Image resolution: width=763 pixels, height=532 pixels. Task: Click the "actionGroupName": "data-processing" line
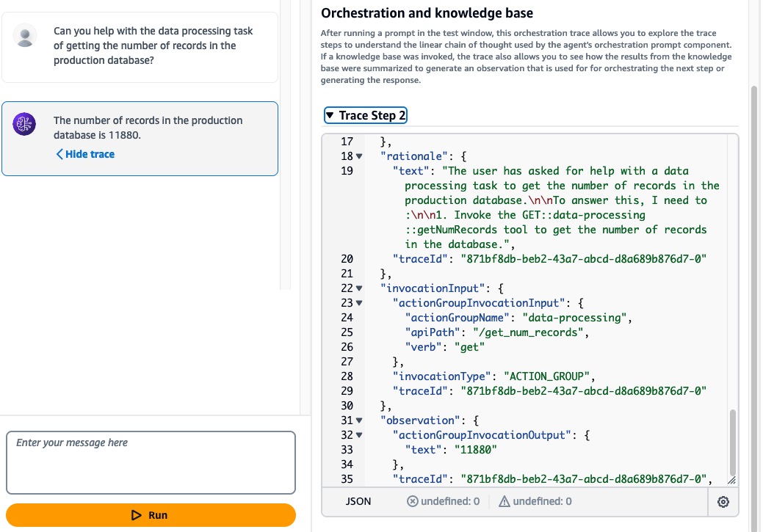[518, 318]
